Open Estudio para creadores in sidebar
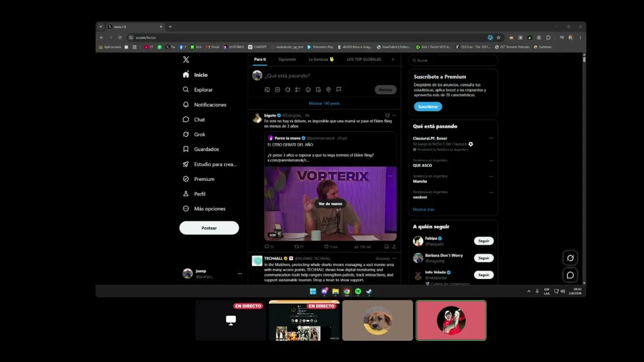The image size is (644, 362). pyautogui.click(x=209, y=164)
